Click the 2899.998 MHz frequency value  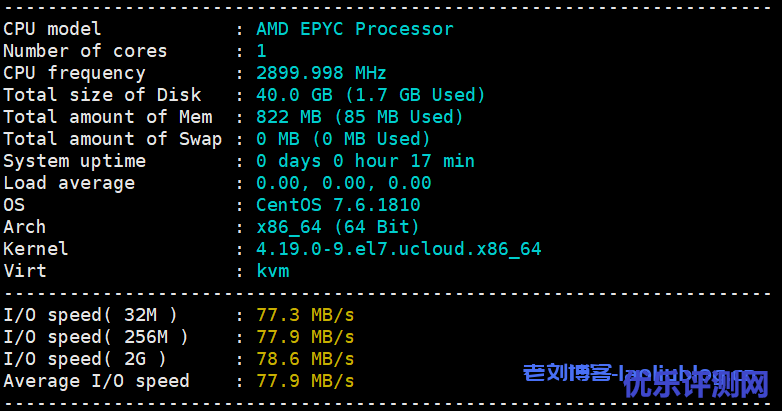point(321,73)
